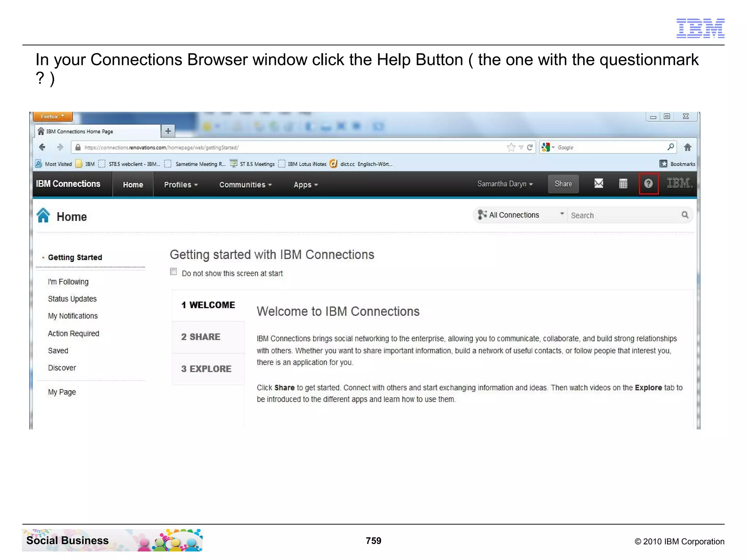747x560 pixels.
Task: Open the dict.cc Englisch-Wört bookmark
Action: [x=361, y=164]
